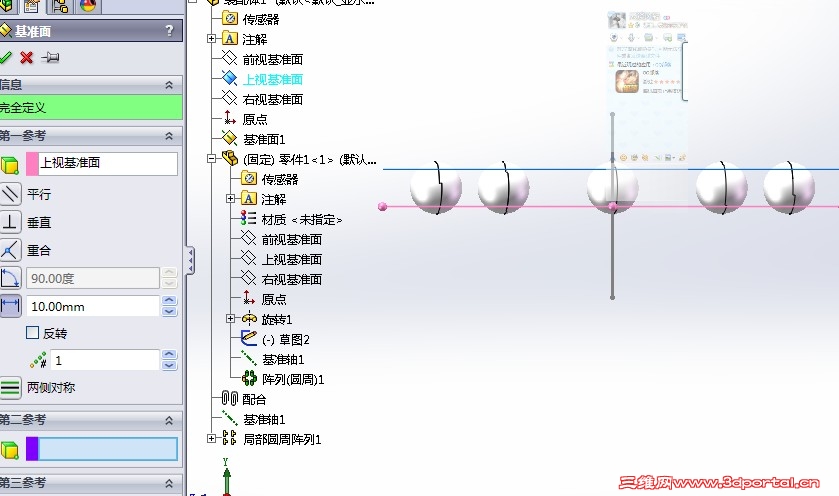Click the pink plane handle point in viewport
This screenshot has height=496, width=839.
[x=382, y=207]
